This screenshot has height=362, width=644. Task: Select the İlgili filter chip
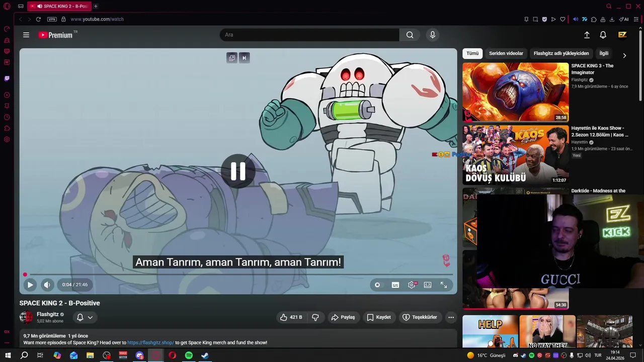click(x=604, y=53)
